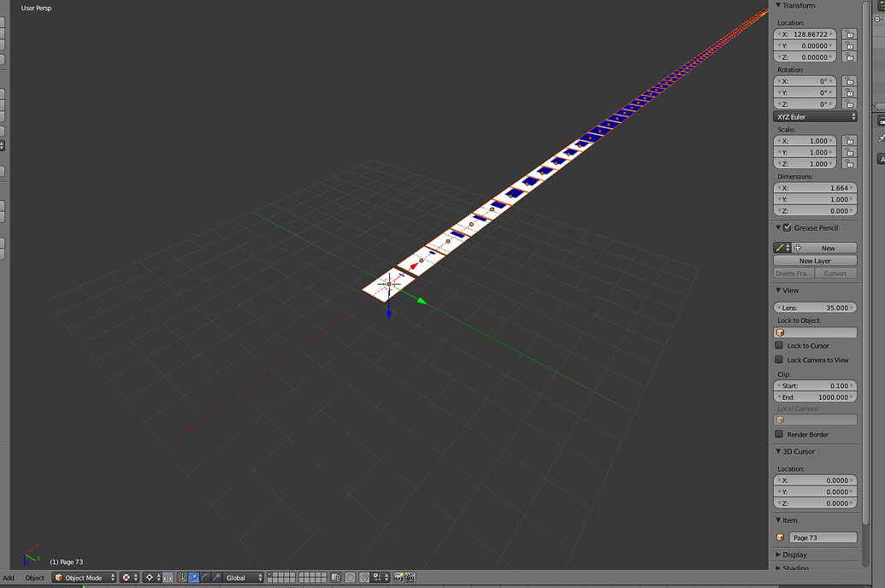Collapse the 3D Cursor panel

tap(778, 451)
